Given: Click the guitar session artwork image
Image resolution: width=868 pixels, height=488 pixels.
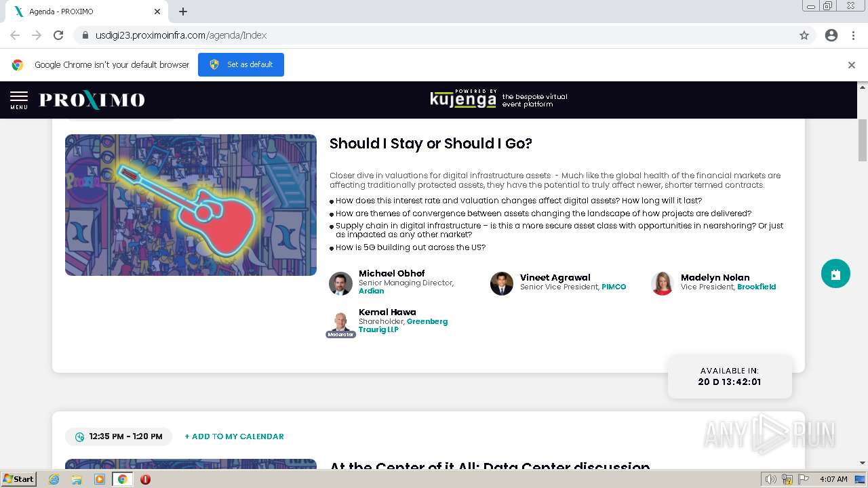Looking at the screenshot, I should 191,205.
